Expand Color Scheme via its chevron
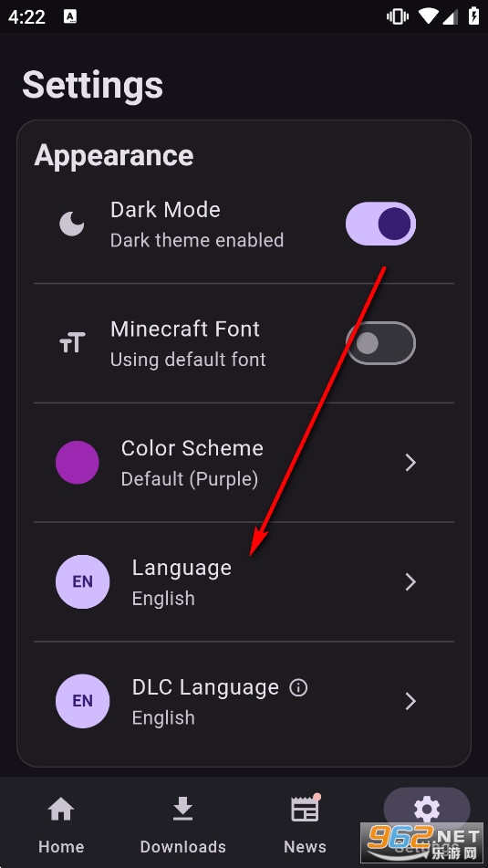 pyautogui.click(x=410, y=463)
